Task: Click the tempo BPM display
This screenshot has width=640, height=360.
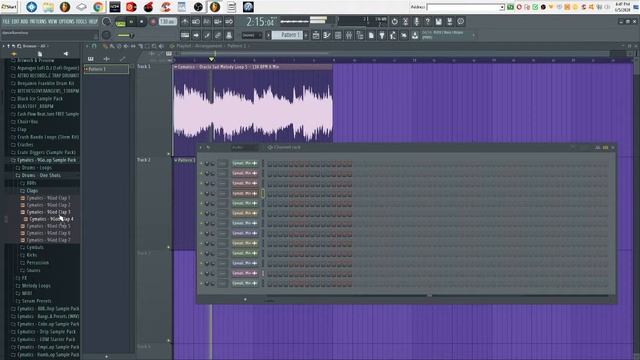Action: [x=167, y=22]
